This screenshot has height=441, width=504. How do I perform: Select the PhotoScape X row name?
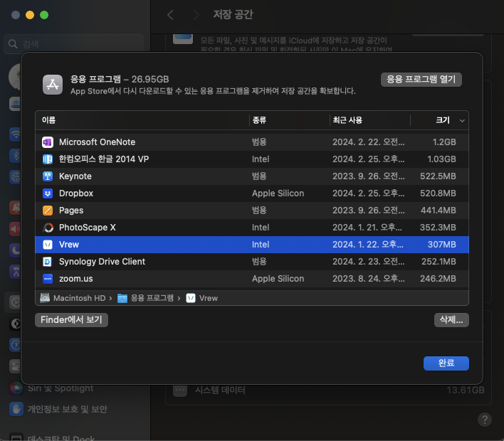click(x=88, y=228)
